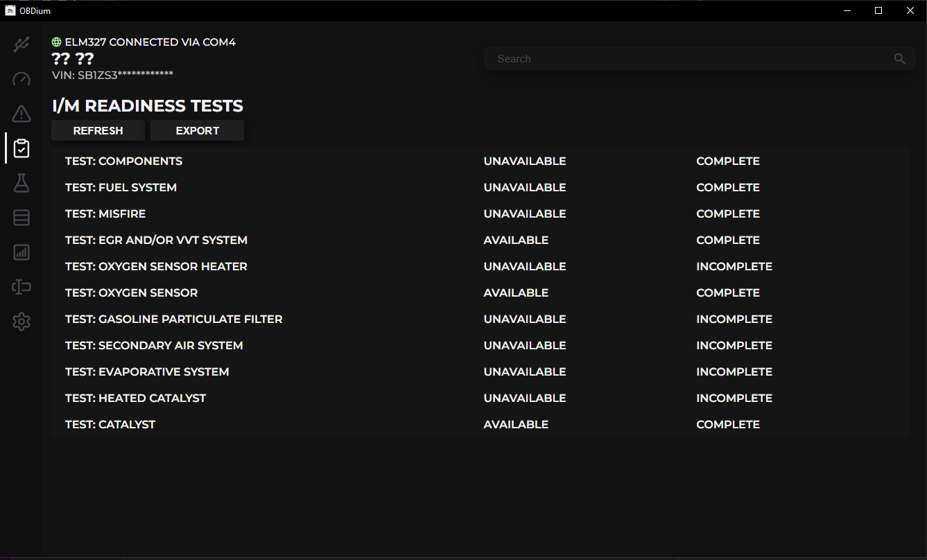
Task: Close the OBDium window
Action: [x=910, y=10]
